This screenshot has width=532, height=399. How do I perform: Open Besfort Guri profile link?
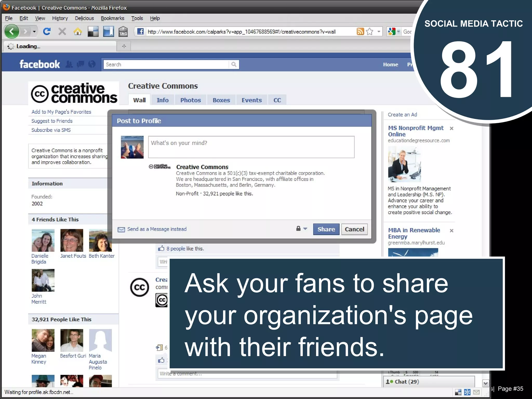pos(73,356)
